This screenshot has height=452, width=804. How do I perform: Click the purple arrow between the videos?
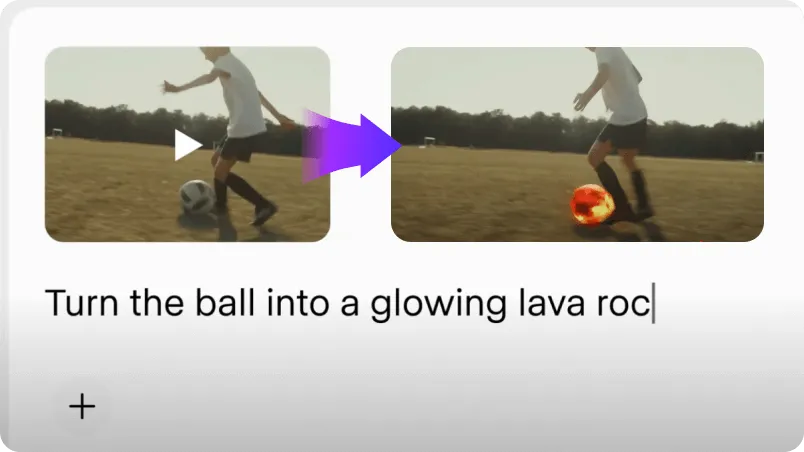[x=352, y=146]
